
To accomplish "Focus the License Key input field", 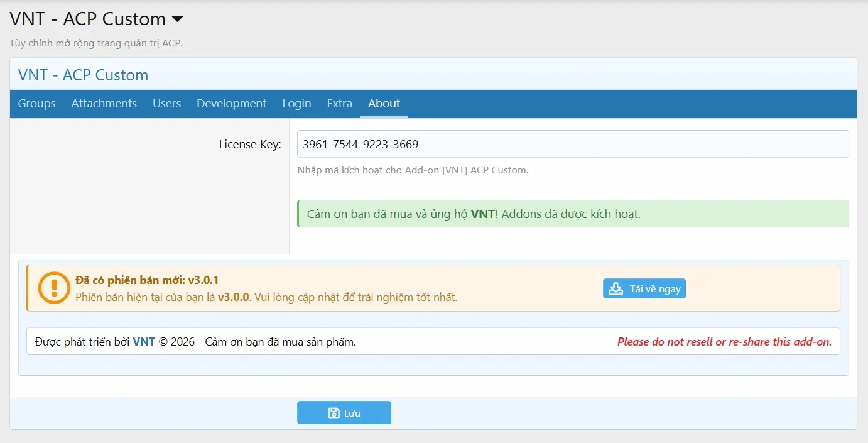I will (x=573, y=144).
